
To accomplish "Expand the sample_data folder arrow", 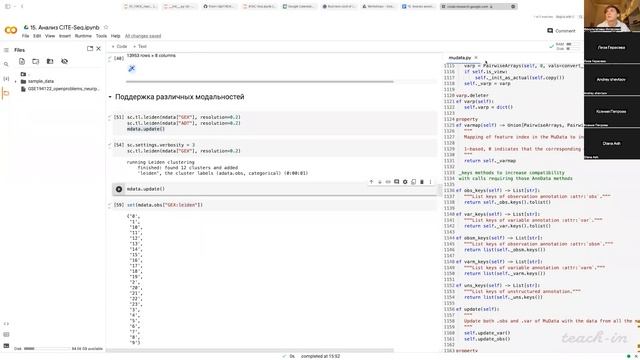I will [16, 81].
